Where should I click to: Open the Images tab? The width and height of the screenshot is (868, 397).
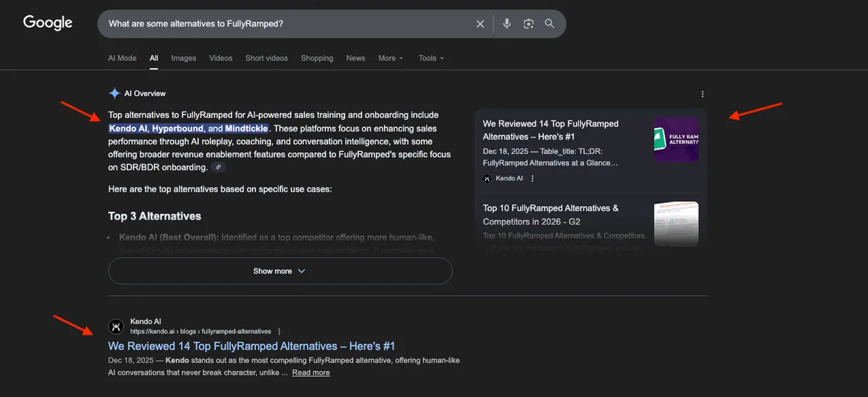(x=184, y=58)
